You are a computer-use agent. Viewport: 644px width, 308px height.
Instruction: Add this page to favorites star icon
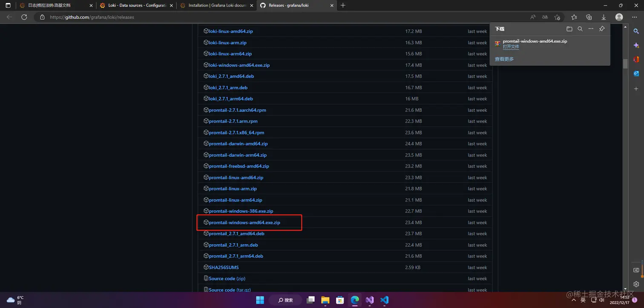[557, 17]
